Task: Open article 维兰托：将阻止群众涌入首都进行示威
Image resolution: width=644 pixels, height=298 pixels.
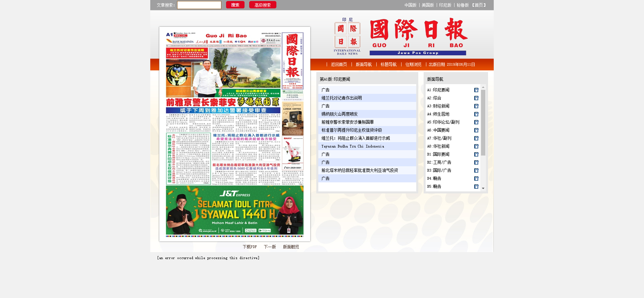Action: click(x=356, y=138)
